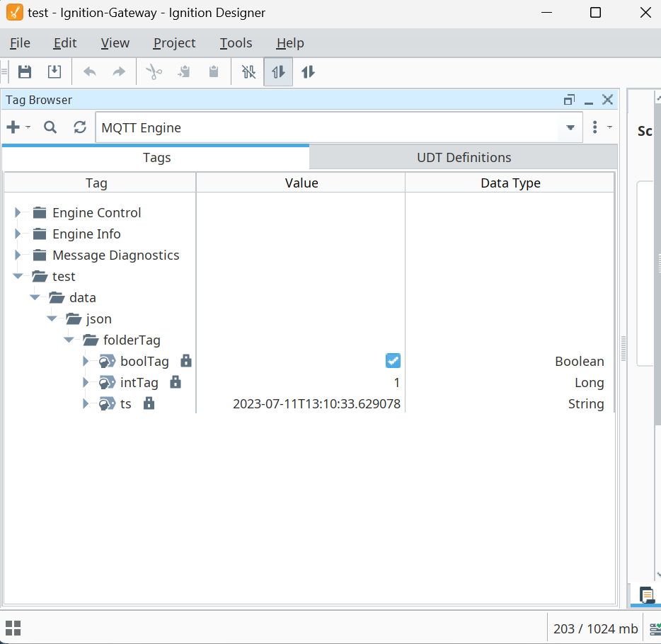Screen dimensions: 661x644
Task: Open the Edit menu
Action: click(65, 43)
